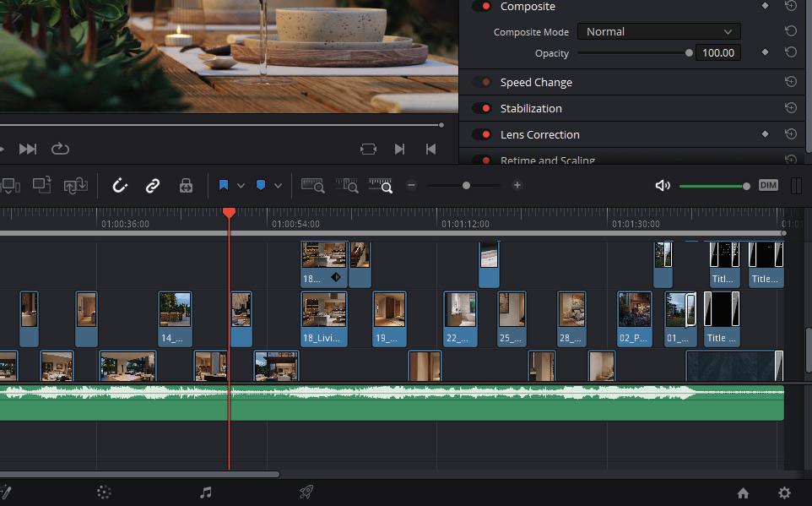Disable the Stabilization toggle
Viewport: 812px width, 506px height.
point(482,108)
